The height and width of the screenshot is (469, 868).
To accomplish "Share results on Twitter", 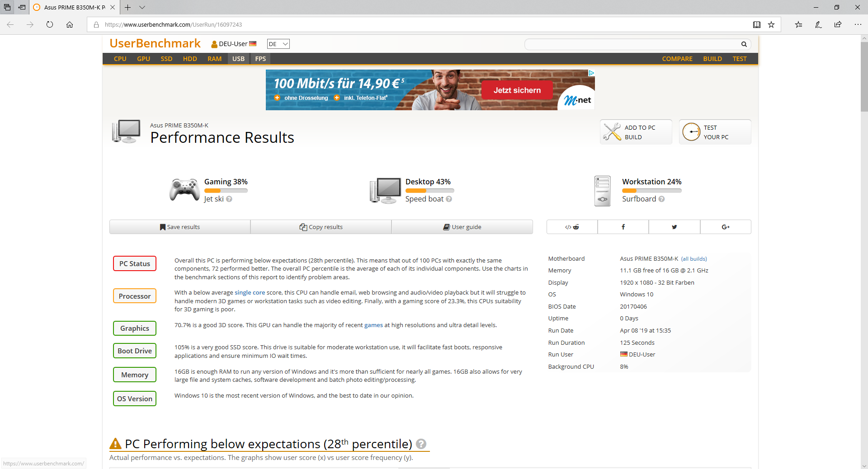I will point(675,227).
